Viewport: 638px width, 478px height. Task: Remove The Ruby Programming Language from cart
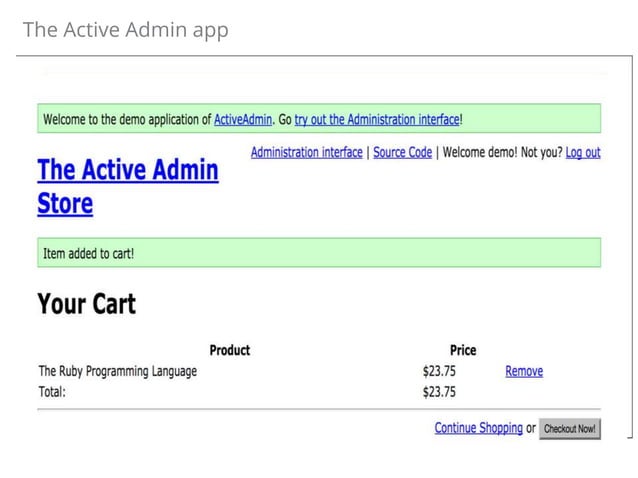pos(524,371)
